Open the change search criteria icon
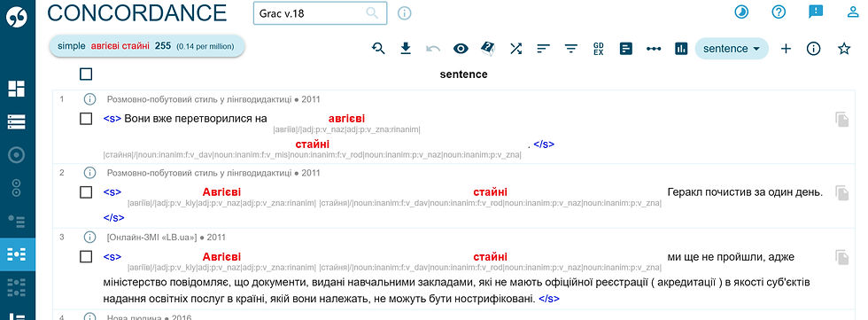The width and height of the screenshot is (868, 320). [378, 49]
